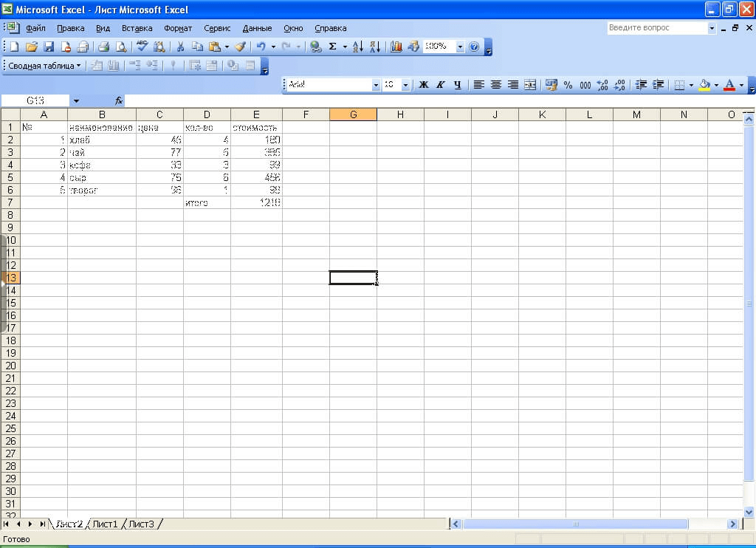
Task: Apply percent style formatting
Action: tap(568, 85)
